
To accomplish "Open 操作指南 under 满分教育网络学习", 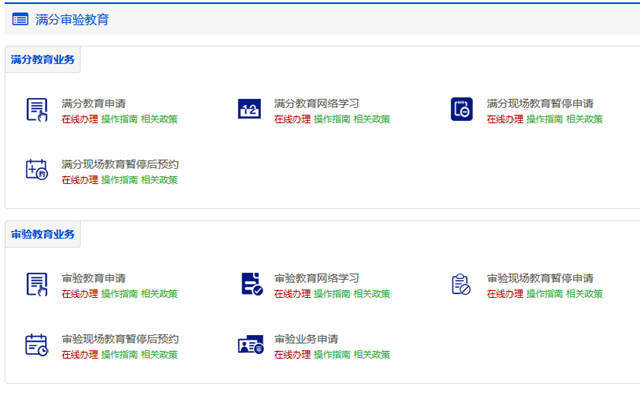I will point(332,119).
